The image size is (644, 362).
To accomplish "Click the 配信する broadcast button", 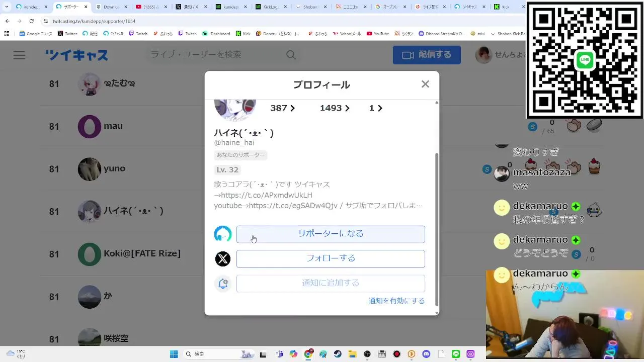I will (427, 55).
